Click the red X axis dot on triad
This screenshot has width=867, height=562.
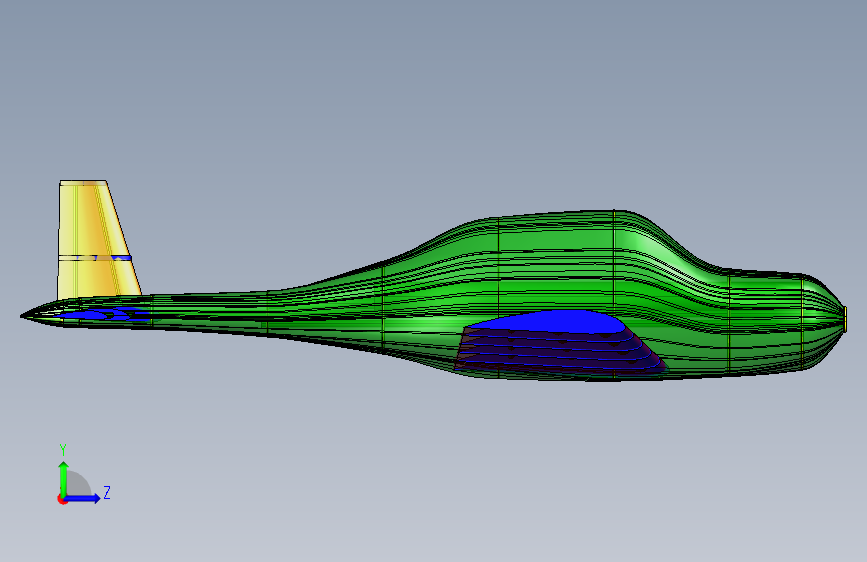(61, 499)
